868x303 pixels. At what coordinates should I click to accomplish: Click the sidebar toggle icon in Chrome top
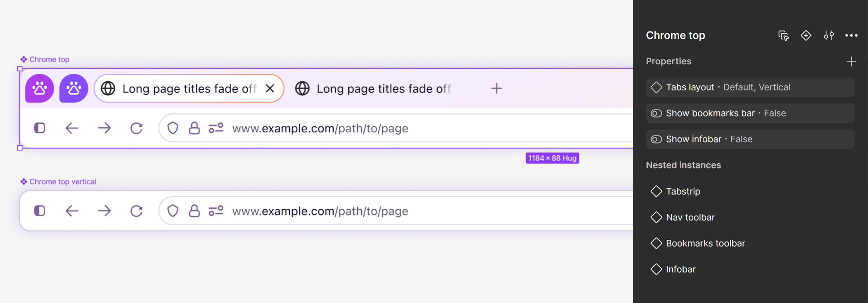tap(40, 128)
